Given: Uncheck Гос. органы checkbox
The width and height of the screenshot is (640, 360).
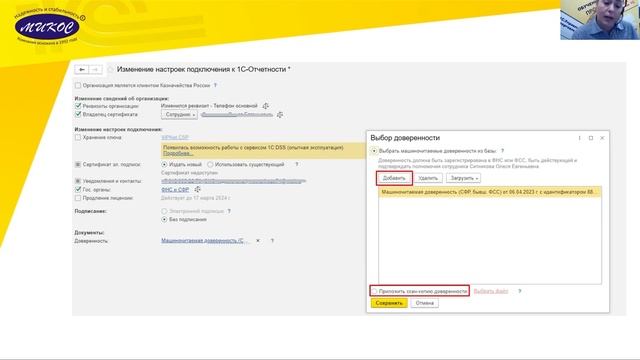Looking at the screenshot, I should pyautogui.click(x=78, y=189).
